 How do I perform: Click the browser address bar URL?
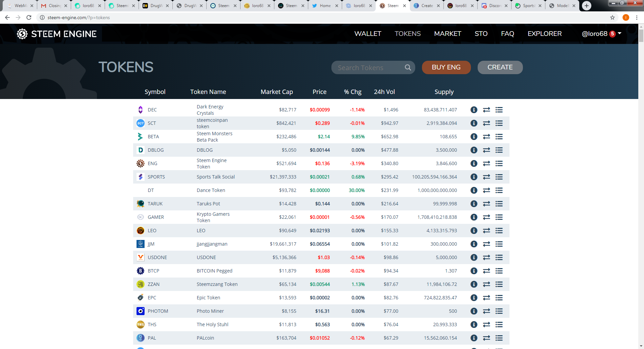tap(79, 17)
